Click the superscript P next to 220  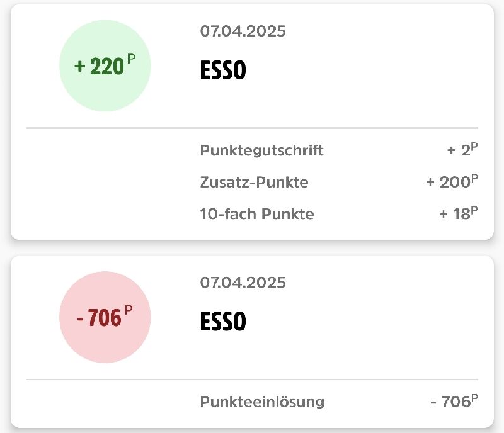coord(131,59)
